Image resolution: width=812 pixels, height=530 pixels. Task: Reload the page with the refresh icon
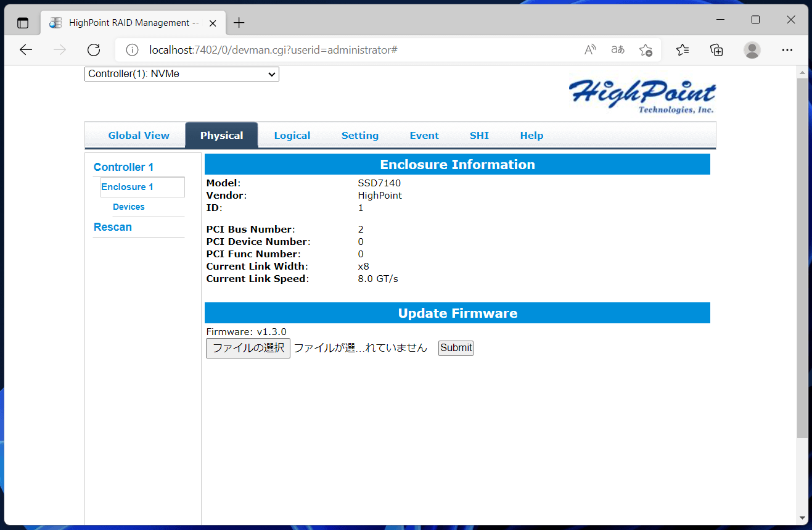coord(94,50)
